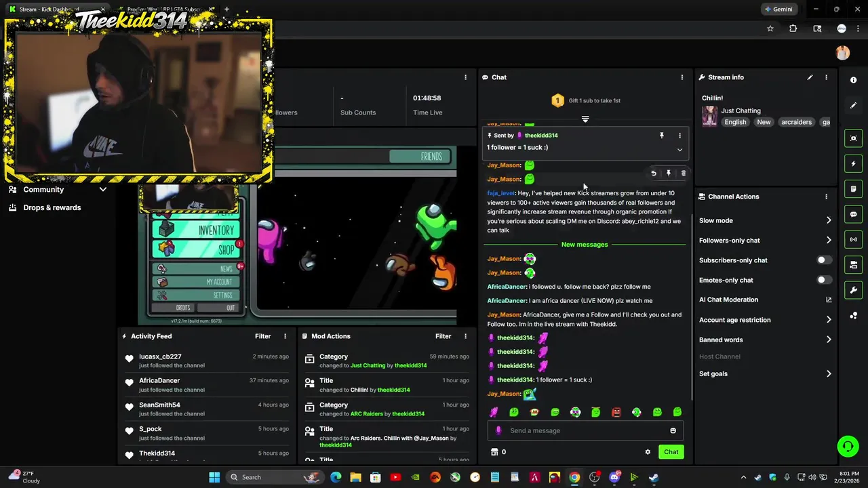Viewport: 868px width, 488px height.
Task: Open the emoji picker in message box
Action: 673,430
